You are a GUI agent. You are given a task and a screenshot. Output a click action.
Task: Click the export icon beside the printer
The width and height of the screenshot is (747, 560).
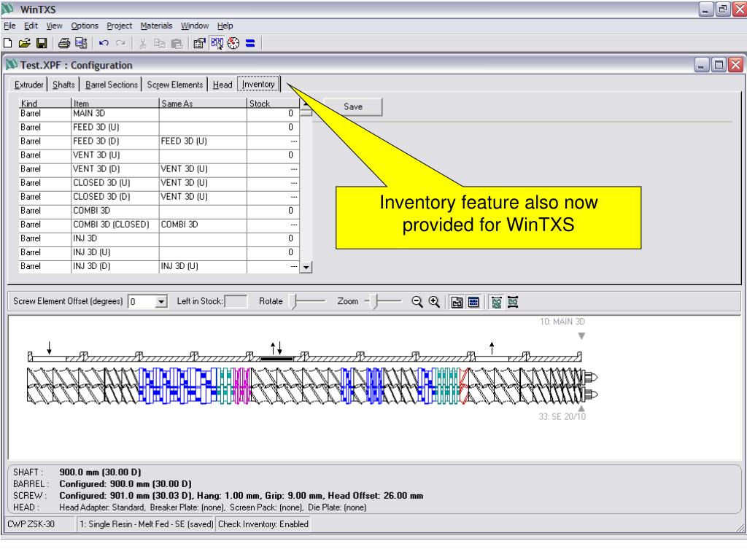coord(81,43)
